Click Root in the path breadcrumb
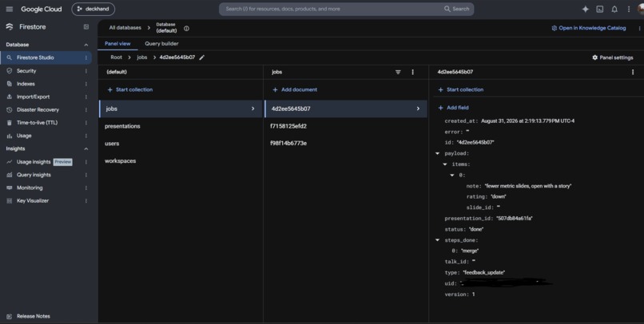The image size is (644, 324). [116, 57]
